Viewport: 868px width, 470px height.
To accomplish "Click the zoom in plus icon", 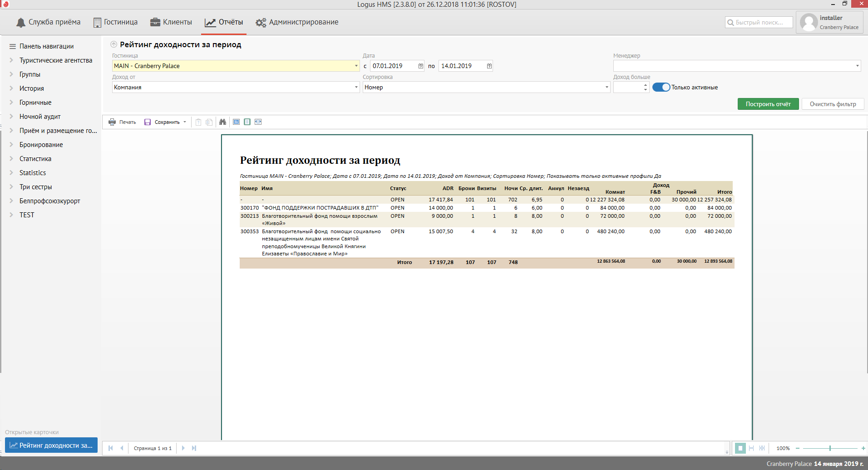I will (863, 448).
